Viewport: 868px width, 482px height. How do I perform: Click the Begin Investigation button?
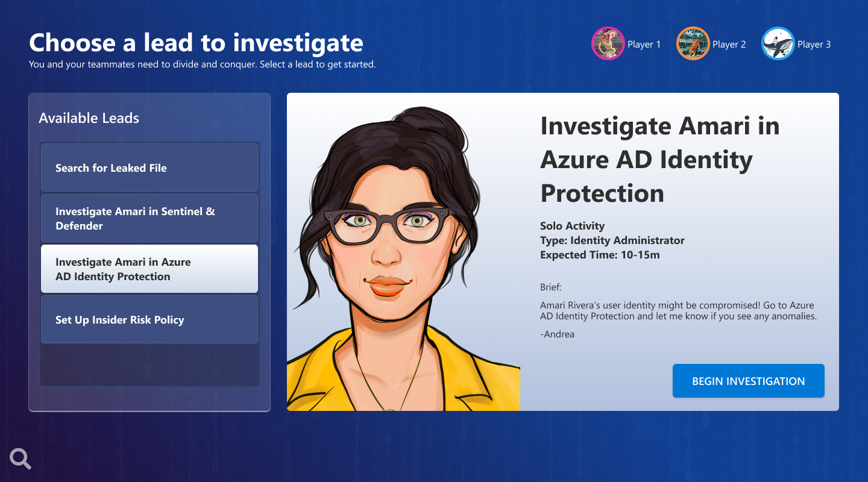coord(748,381)
